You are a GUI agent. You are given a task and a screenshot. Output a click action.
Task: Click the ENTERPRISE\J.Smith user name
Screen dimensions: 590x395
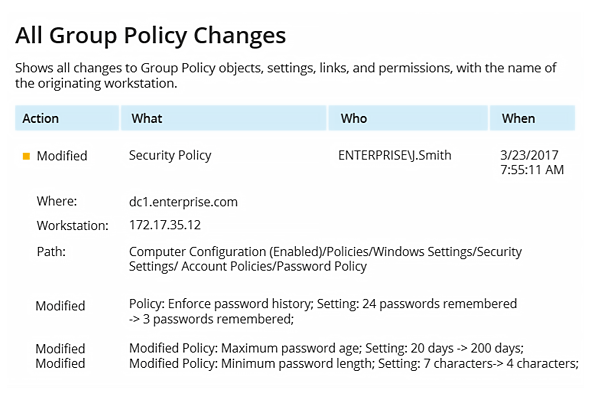pos(395,155)
